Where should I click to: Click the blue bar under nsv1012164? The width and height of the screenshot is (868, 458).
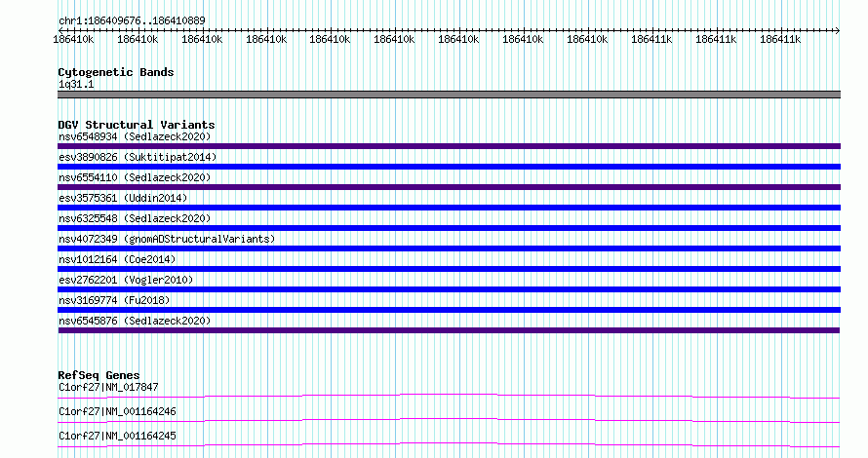449,269
